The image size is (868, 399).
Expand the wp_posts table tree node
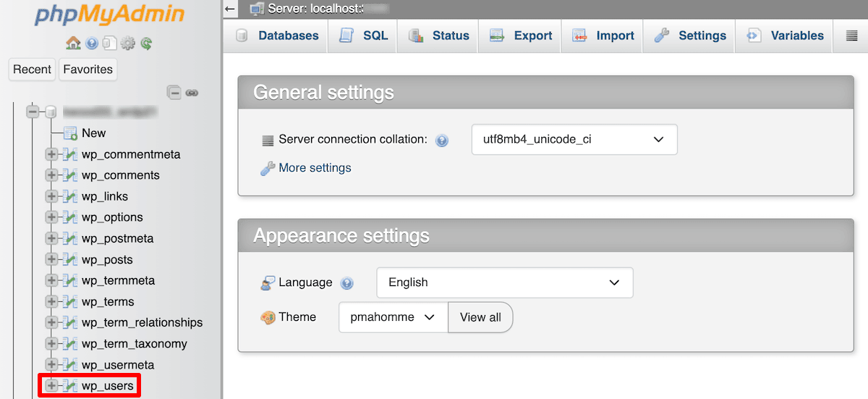[51, 259]
